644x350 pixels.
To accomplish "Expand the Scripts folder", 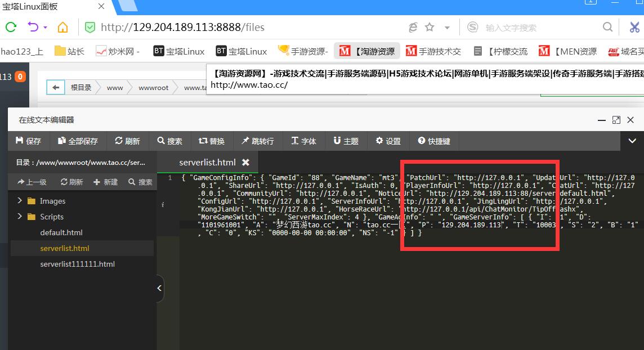I will click(20, 217).
